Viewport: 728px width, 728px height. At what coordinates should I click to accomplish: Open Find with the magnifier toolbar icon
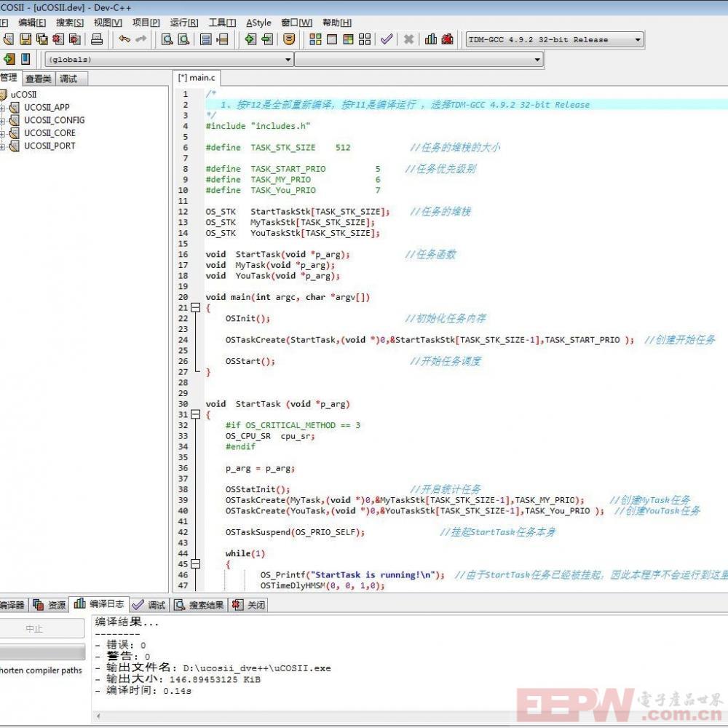coord(167,39)
